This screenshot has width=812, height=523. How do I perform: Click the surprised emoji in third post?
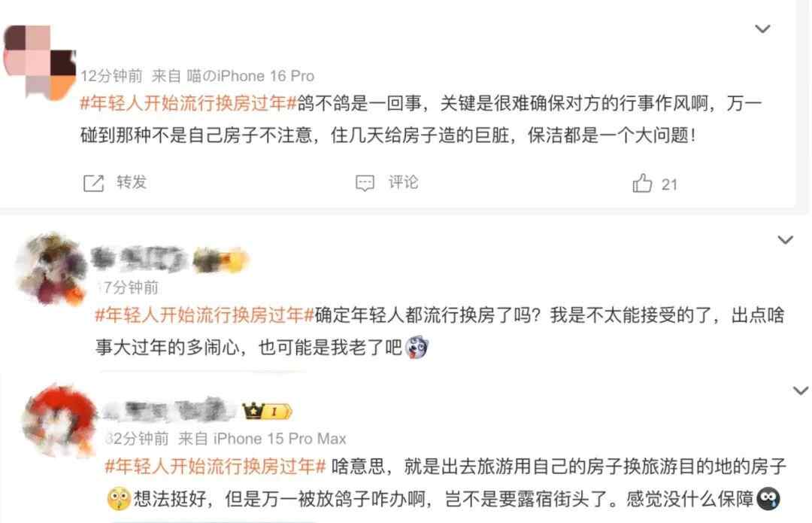pyautogui.click(x=119, y=499)
